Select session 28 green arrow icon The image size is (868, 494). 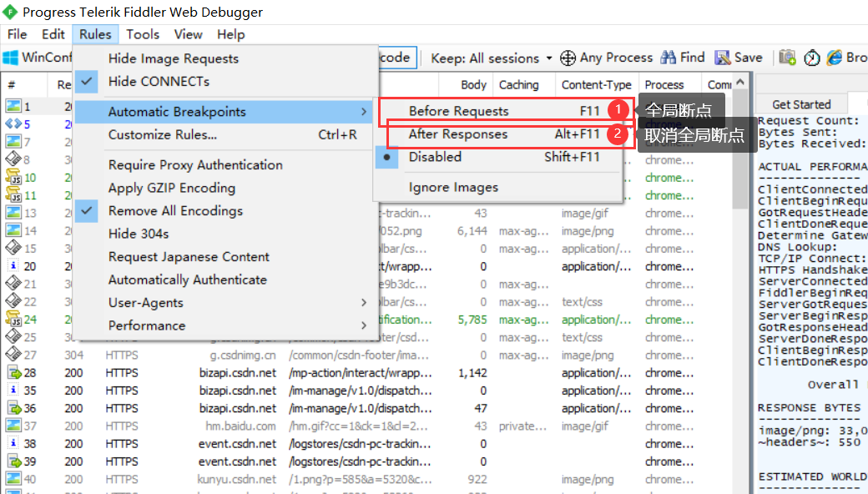pos(14,372)
